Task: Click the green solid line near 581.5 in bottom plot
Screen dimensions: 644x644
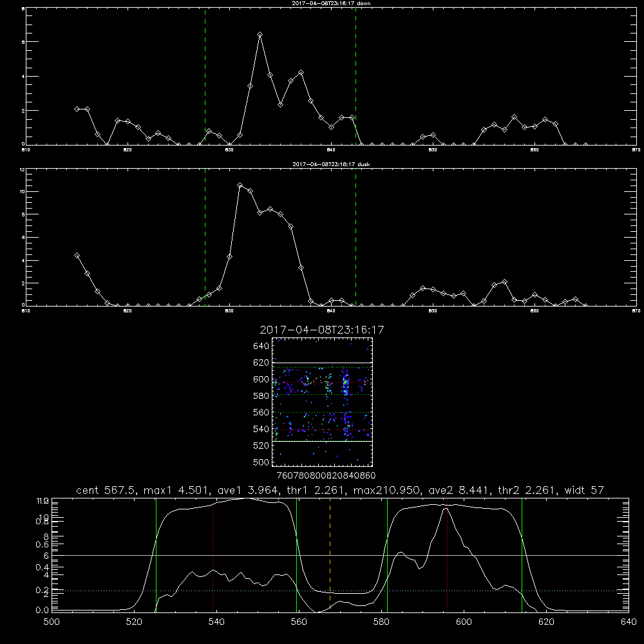Action: pyautogui.click(x=387, y=554)
